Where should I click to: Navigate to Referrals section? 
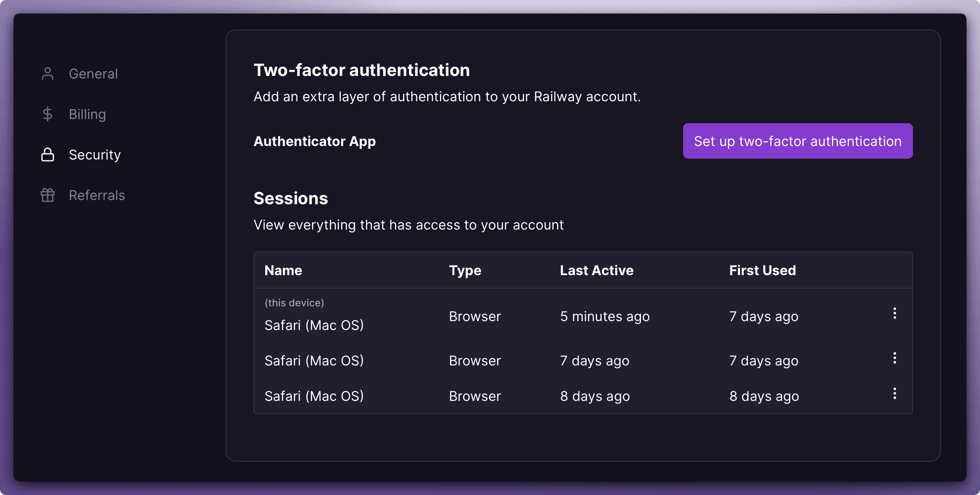[97, 195]
